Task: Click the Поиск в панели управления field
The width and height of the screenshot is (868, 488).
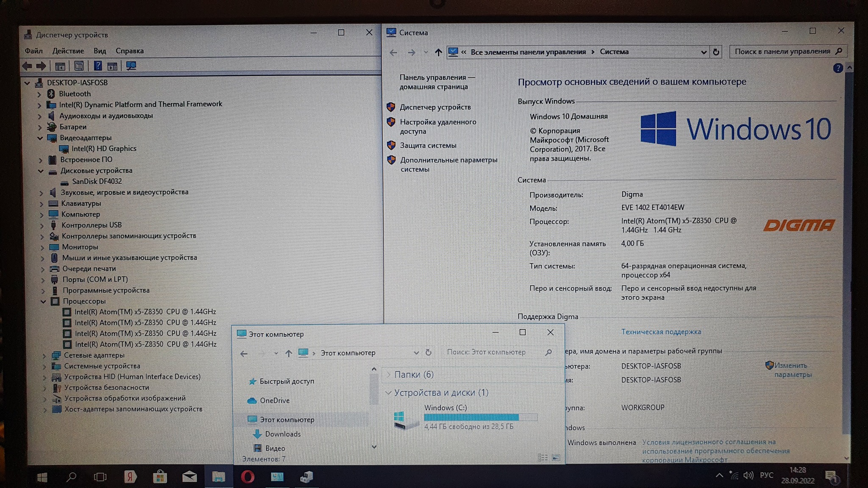Action: coord(788,51)
